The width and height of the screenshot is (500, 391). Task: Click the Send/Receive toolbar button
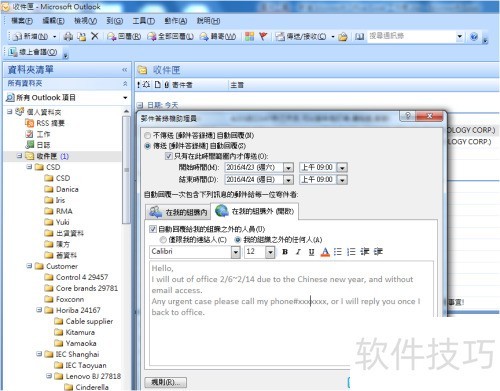pos(301,36)
